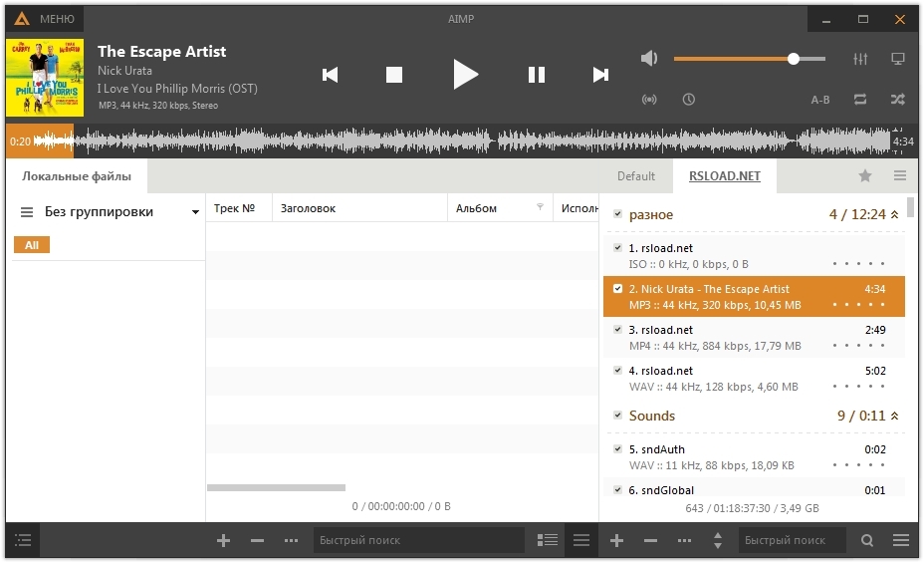Switch the player to mini display mode
This screenshot has width=924, height=563.
point(897,59)
